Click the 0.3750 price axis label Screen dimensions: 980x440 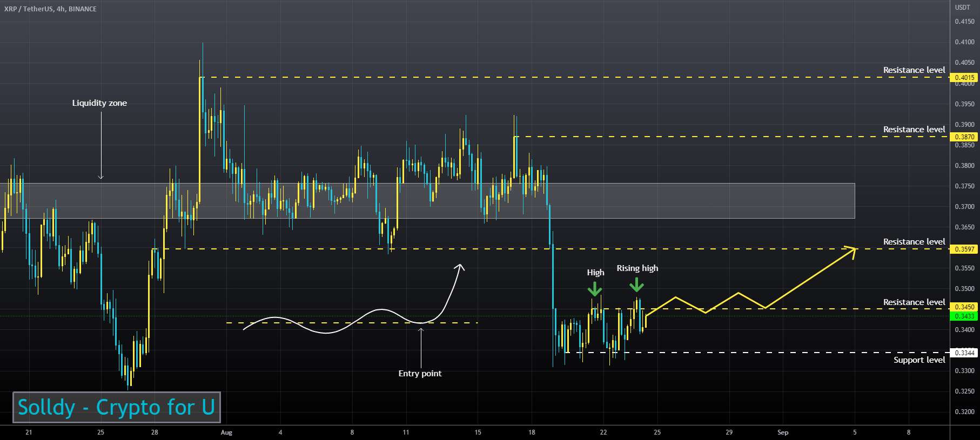coord(964,186)
